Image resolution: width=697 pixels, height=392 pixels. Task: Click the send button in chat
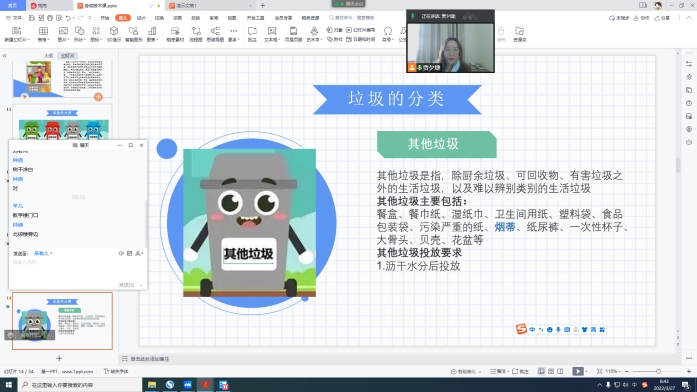coord(127,285)
